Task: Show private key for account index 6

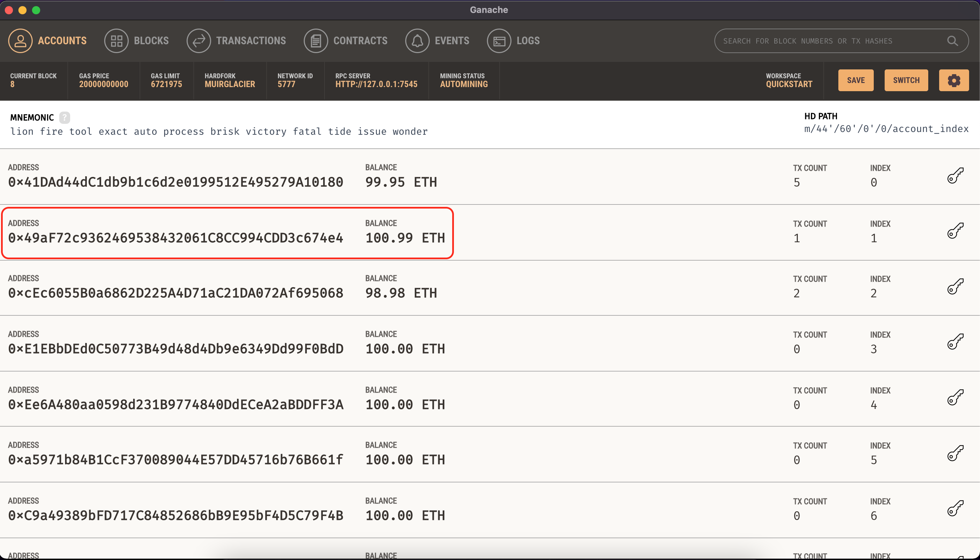Action: 955,509
